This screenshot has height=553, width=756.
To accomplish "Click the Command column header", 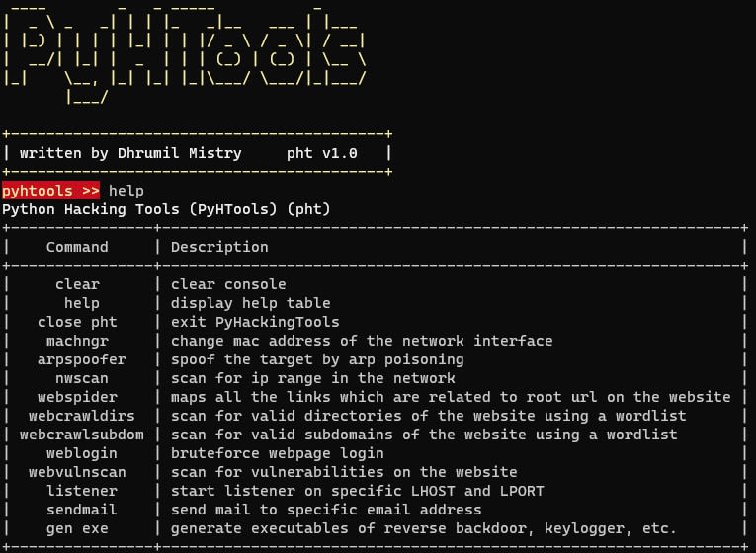I will point(77,247).
